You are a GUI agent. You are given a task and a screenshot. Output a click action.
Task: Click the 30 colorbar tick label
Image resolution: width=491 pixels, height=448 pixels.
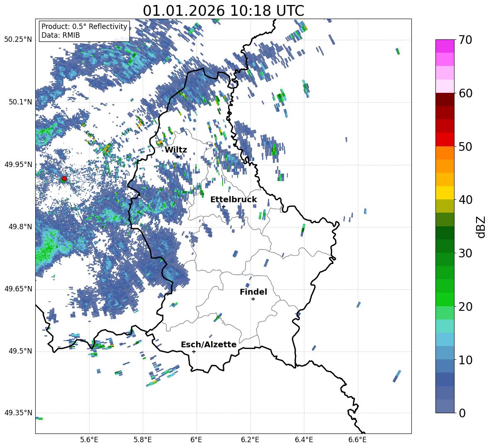pyautogui.click(x=465, y=253)
